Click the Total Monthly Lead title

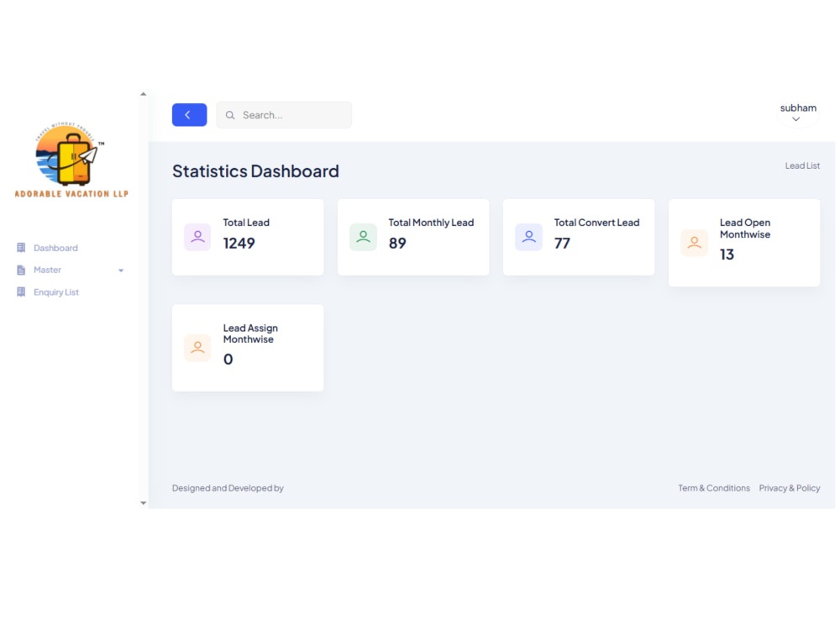pos(431,223)
